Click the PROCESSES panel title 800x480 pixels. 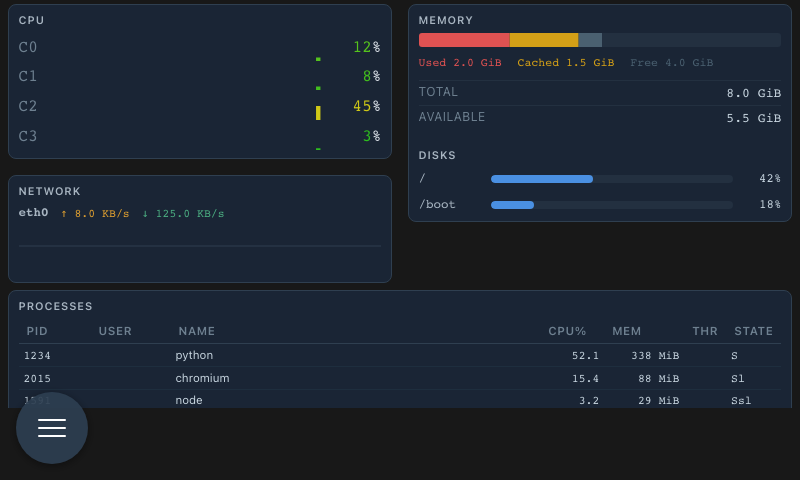pyautogui.click(x=56, y=306)
